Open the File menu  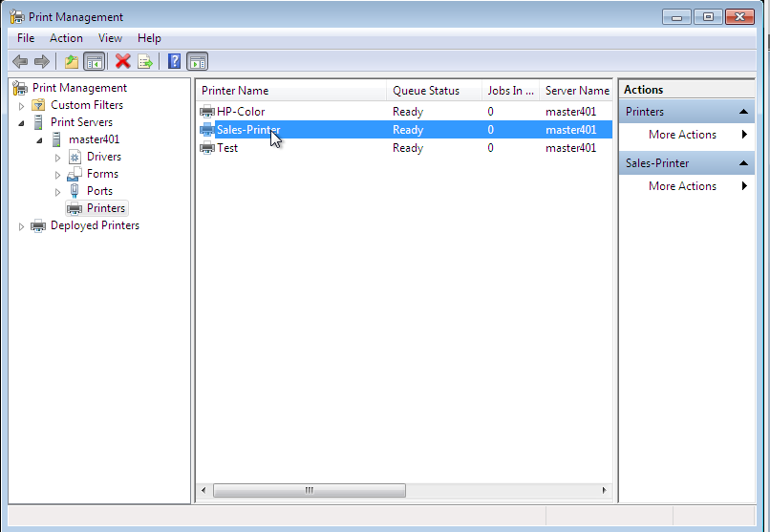26,38
